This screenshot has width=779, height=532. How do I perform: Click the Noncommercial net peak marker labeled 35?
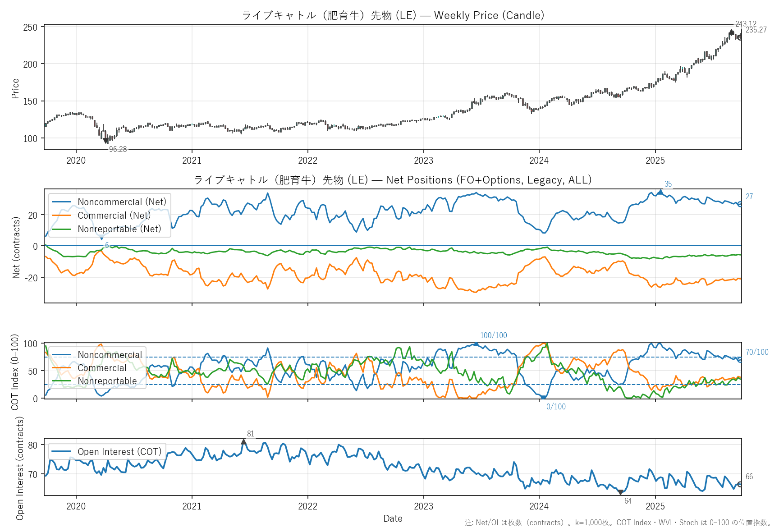click(x=660, y=192)
